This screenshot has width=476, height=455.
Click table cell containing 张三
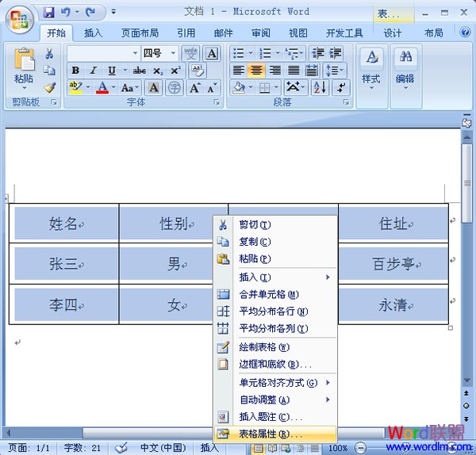tap(64, 264)
